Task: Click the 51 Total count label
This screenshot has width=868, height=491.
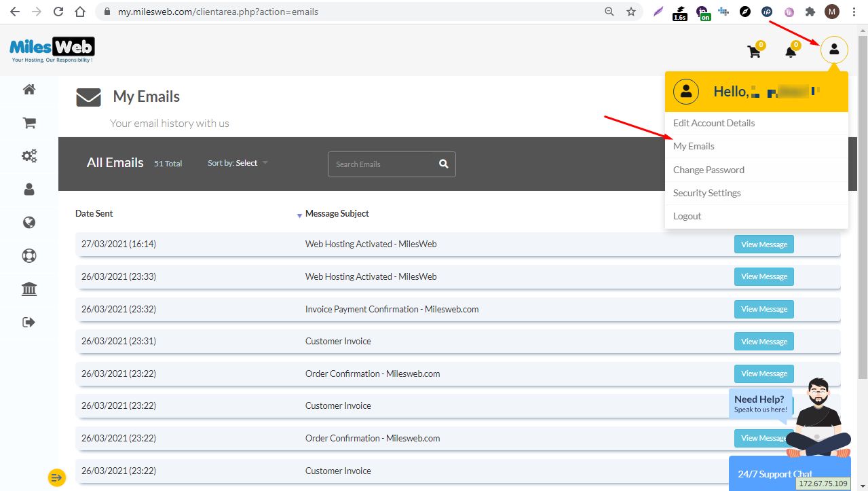Action: (x=168, y=164)
